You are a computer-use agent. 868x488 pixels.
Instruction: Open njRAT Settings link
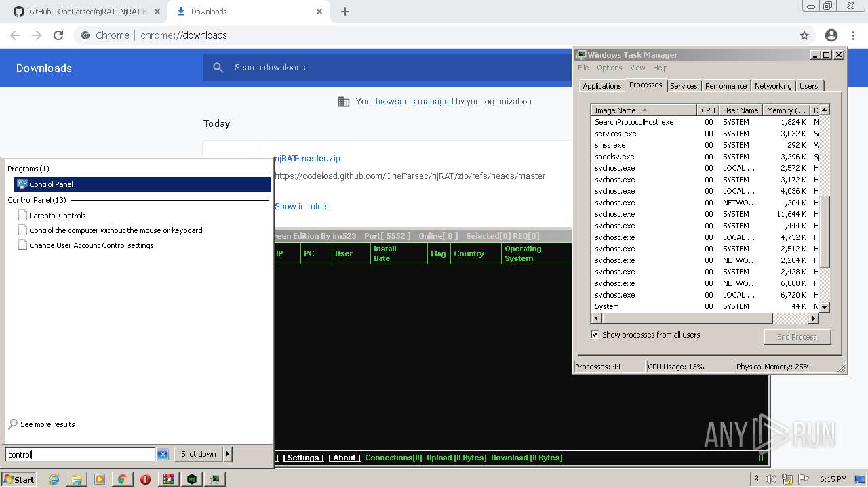pos(303,457)
